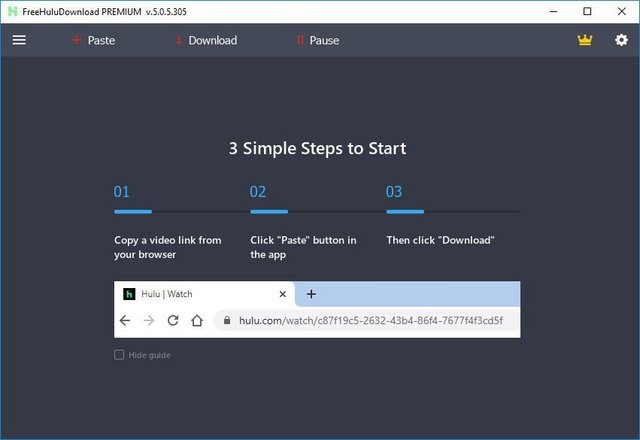Close the Hulu | Watch tab with X
Viewport: 640px width, 440px height.
[x=282, y=294]
